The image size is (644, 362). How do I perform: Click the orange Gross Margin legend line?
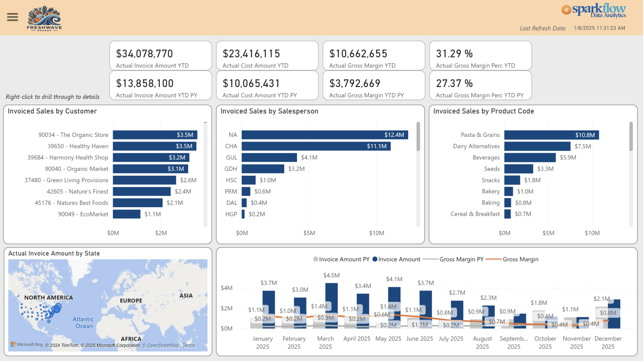tap(494, 259)
